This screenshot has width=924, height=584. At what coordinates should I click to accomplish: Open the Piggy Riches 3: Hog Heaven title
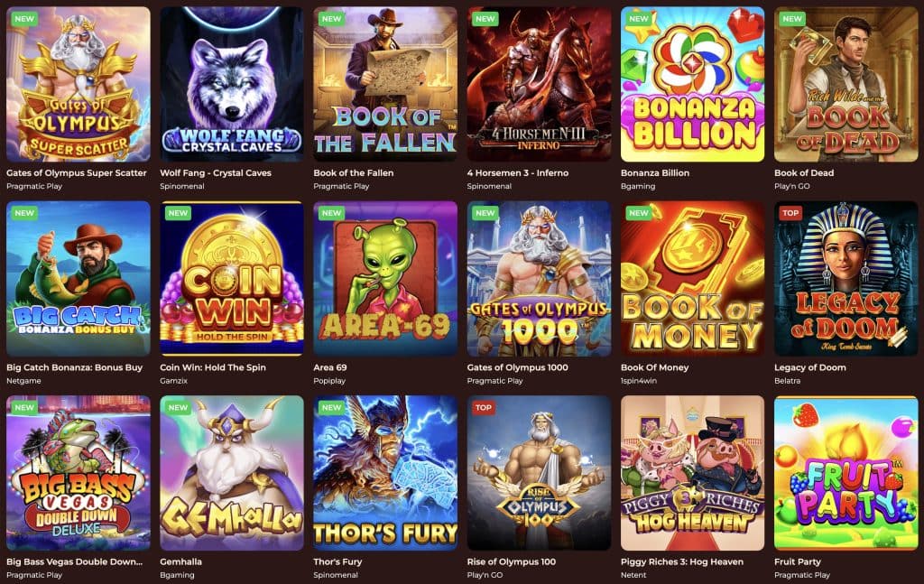(x=682, y=561)
